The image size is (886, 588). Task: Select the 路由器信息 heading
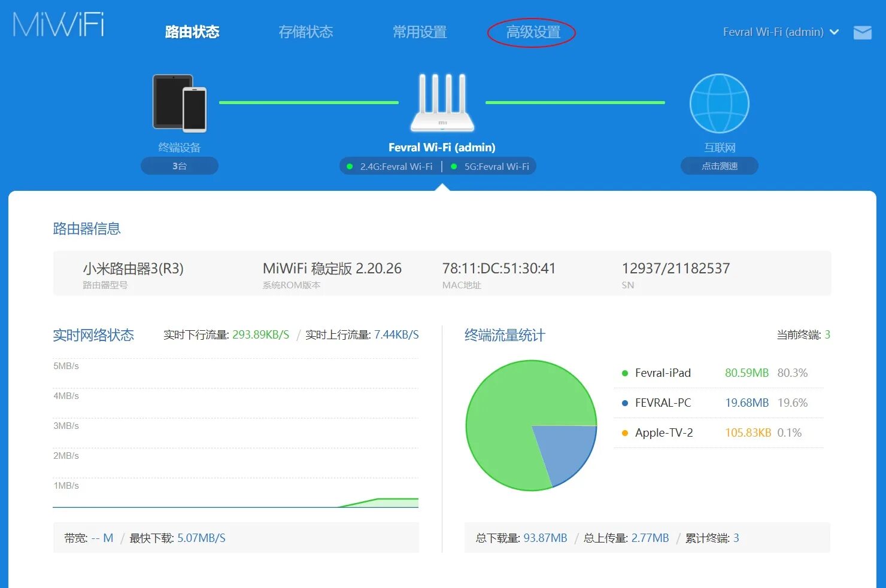pos(87,229)
